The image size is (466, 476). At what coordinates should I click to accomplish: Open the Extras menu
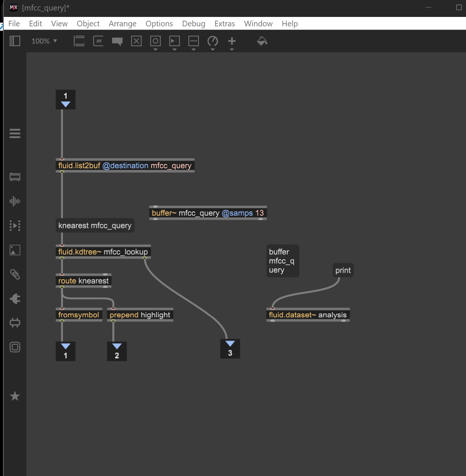pyautogui.click(x=225, y=24)
